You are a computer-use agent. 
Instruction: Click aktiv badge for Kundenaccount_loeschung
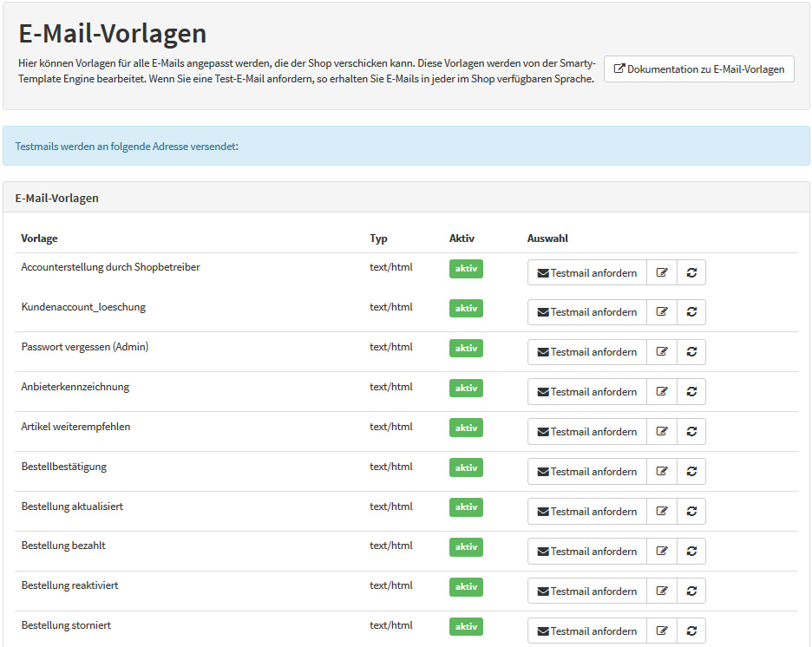[466, 309]
